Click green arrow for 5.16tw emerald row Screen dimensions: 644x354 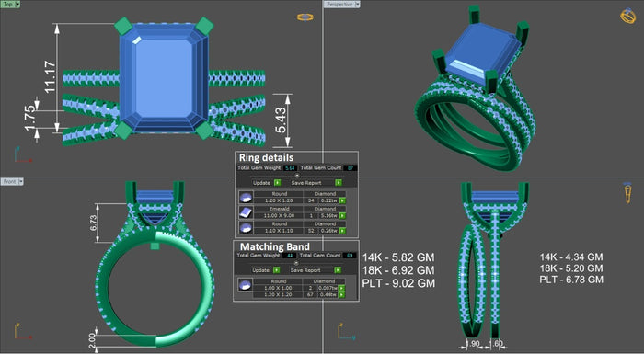pos(342,215)
